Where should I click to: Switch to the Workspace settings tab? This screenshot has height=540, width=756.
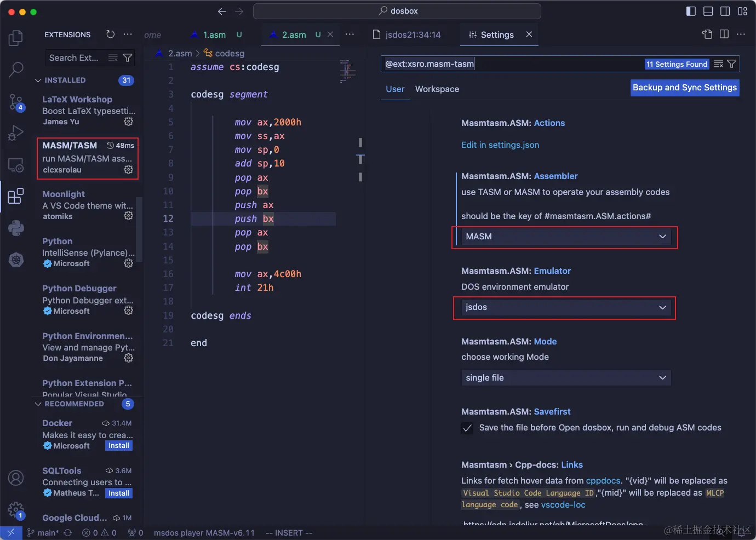437,89
